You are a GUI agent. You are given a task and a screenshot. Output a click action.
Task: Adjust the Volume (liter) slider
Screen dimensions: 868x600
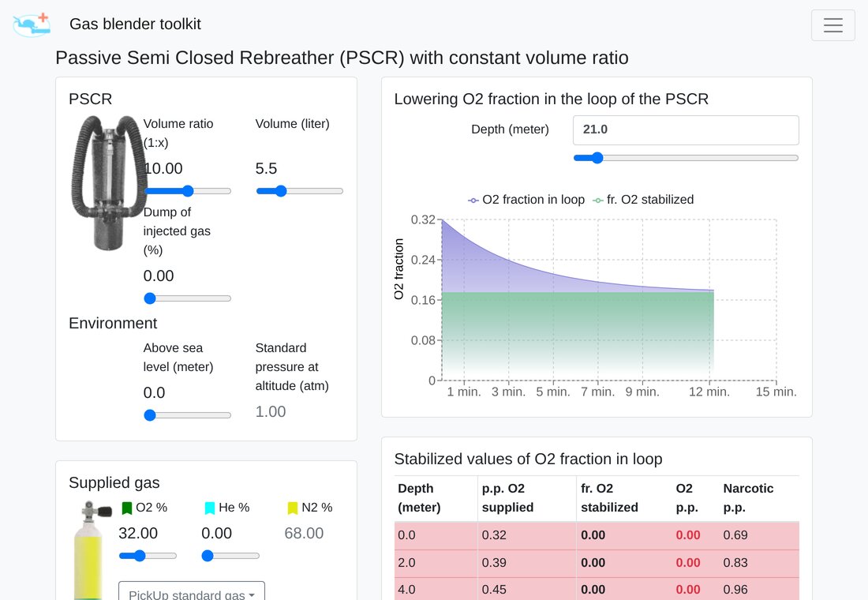300,191
